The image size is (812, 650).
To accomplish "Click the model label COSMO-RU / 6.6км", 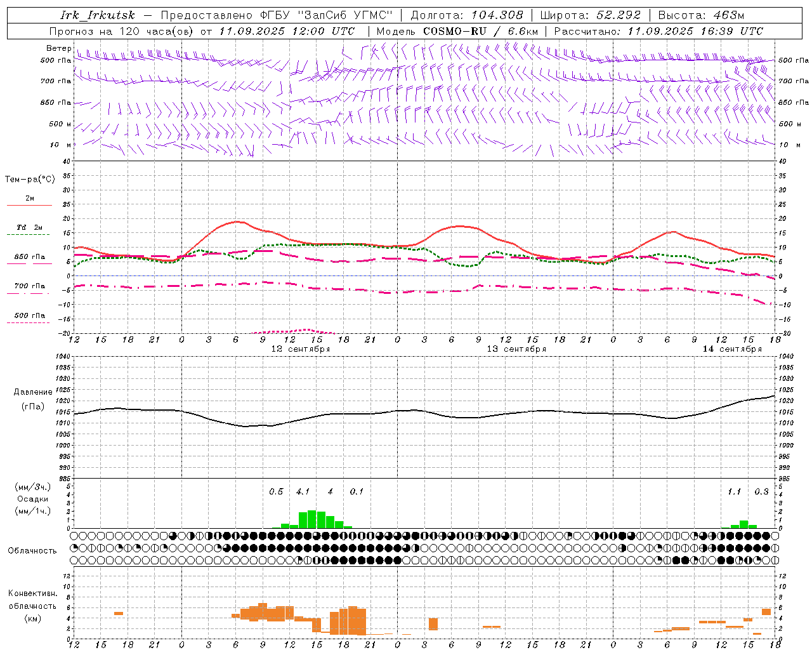I will click(x=480, y=31).
